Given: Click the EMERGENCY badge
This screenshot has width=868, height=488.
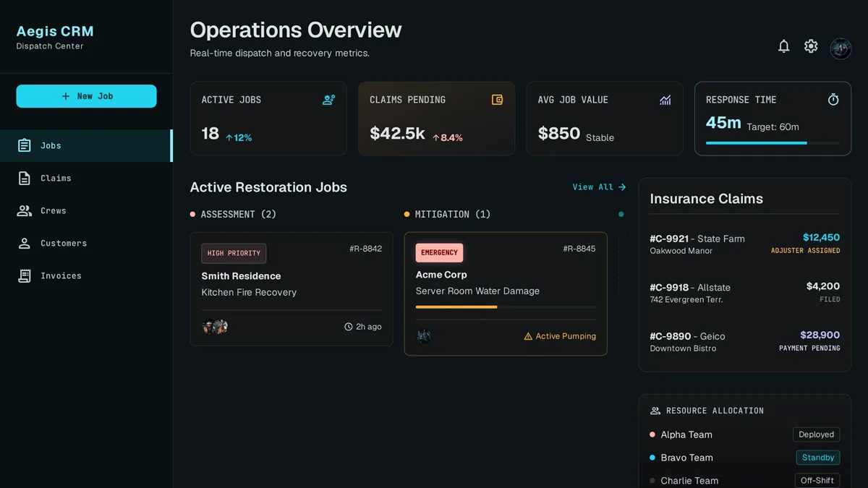Looking at the screenshot, I should pos(439,252).
